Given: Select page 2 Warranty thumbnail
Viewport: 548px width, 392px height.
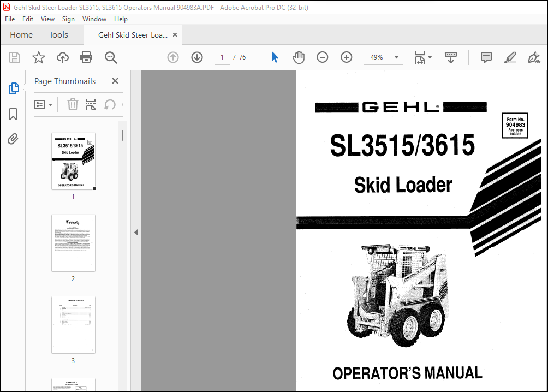Looking at the screenshot, I should [x=73, y=243].
